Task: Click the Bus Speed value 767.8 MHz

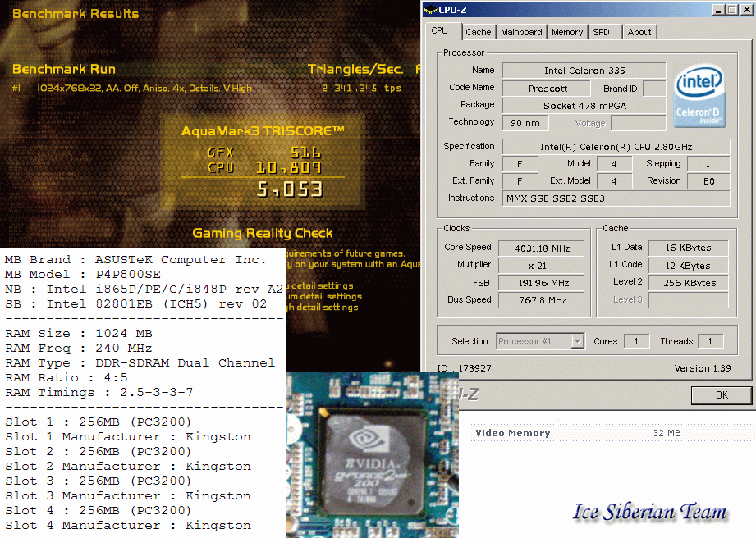Action: point(541,300)
